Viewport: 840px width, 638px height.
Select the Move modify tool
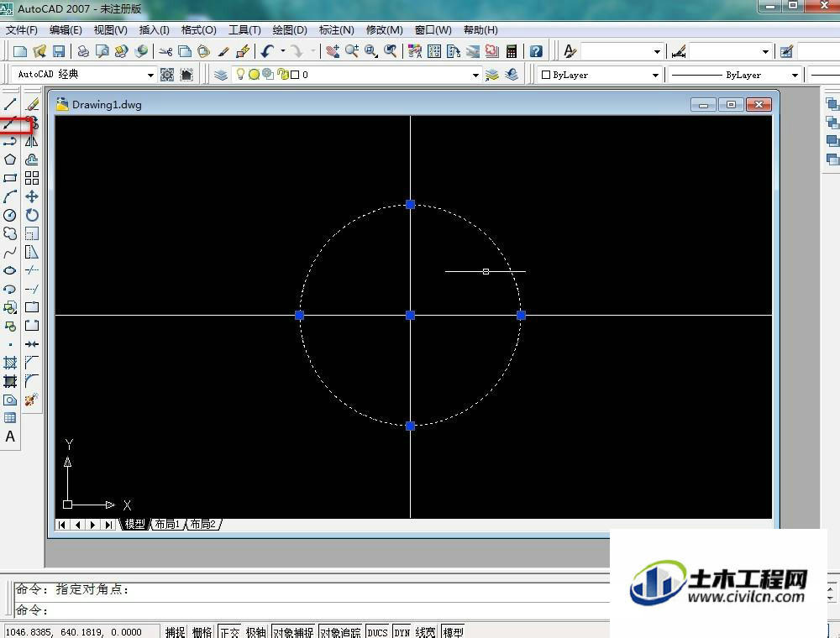coord(32,196)
